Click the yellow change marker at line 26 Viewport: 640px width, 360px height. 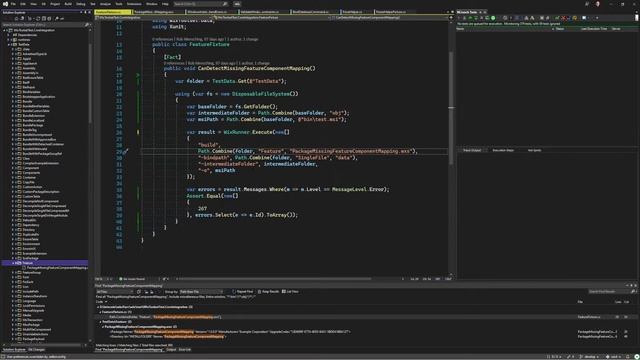click(x=138, y=132)
